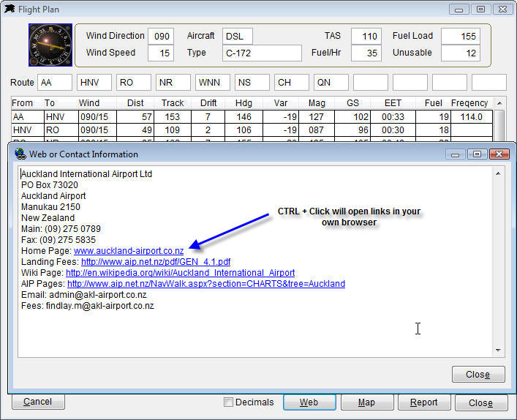This screenshot has width=517, height=420.
Task: Click the Report button
Action: 423,402
